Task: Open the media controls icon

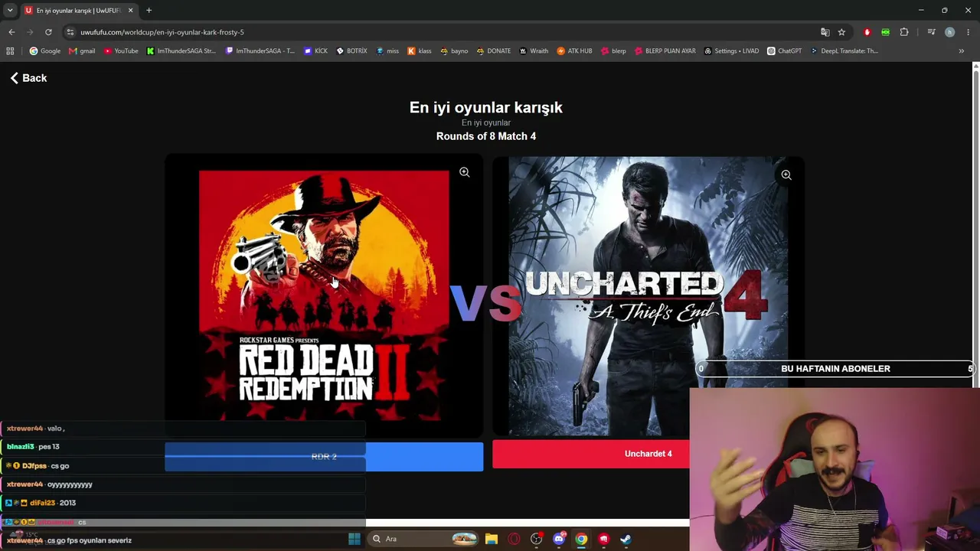Action: click(931, 32)
